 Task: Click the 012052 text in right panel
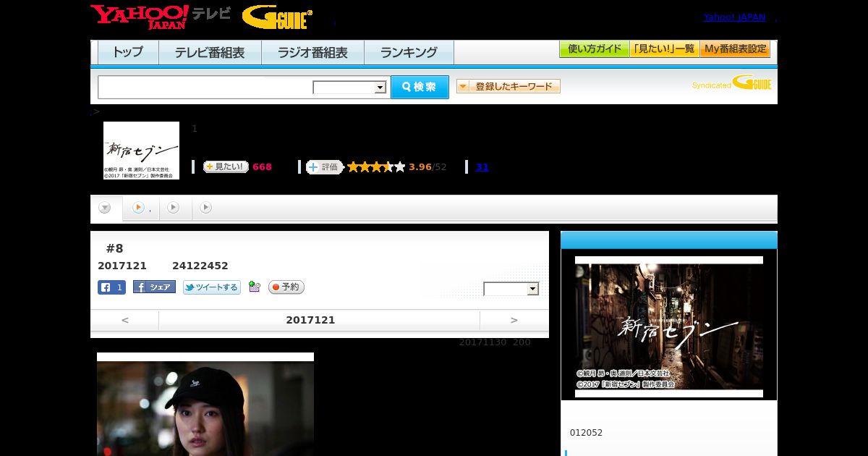click(x=586, y=433)
